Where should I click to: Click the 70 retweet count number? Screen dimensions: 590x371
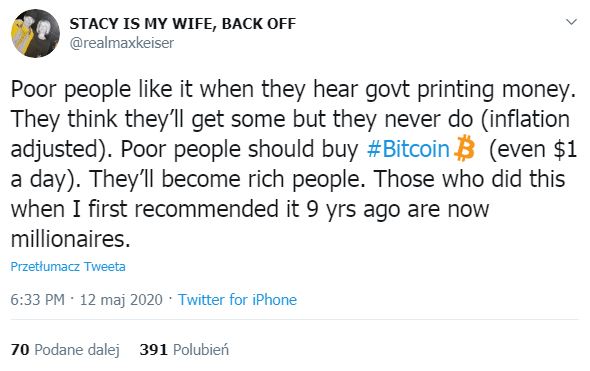pos(20,350)
